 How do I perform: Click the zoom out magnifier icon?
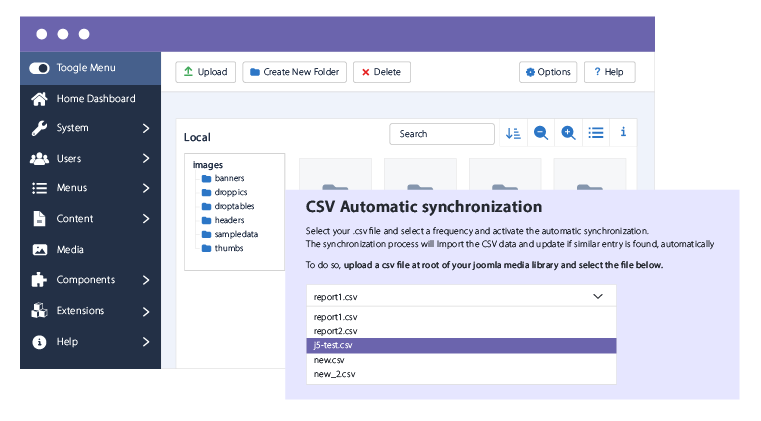pos(541,133)
